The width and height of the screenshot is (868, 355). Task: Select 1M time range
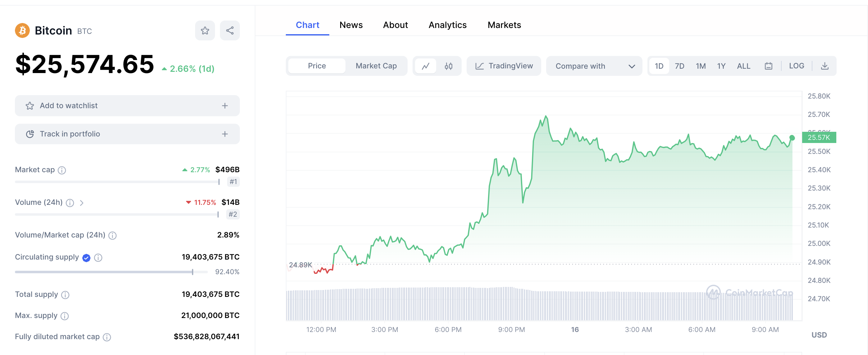click(701, 66)
